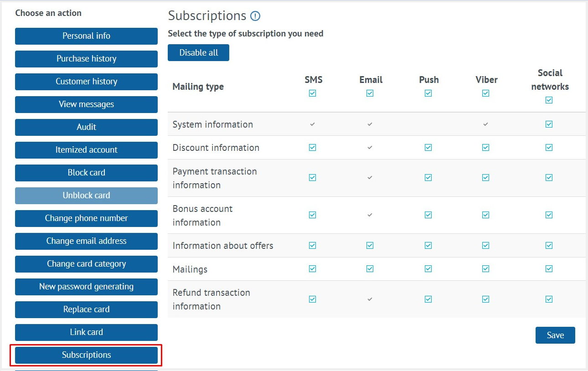Uncheck the SMS column header checkbox
This screenshot has height=371, width=588.
[x=312, y=93]
